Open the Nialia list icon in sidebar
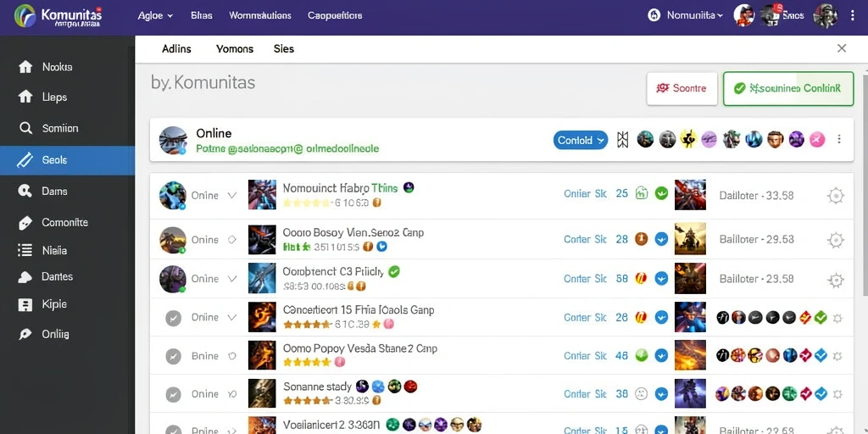 tap(25, 250)
